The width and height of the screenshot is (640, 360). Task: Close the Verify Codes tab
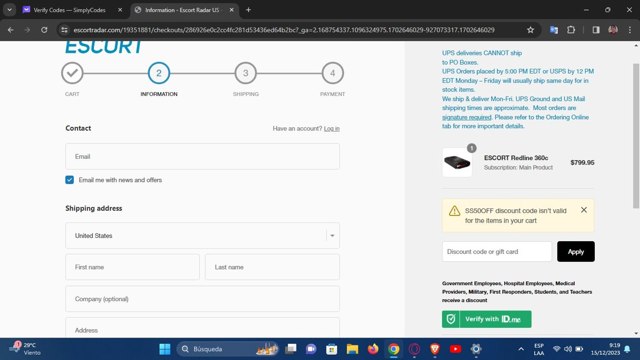click(x=120, y=10)
